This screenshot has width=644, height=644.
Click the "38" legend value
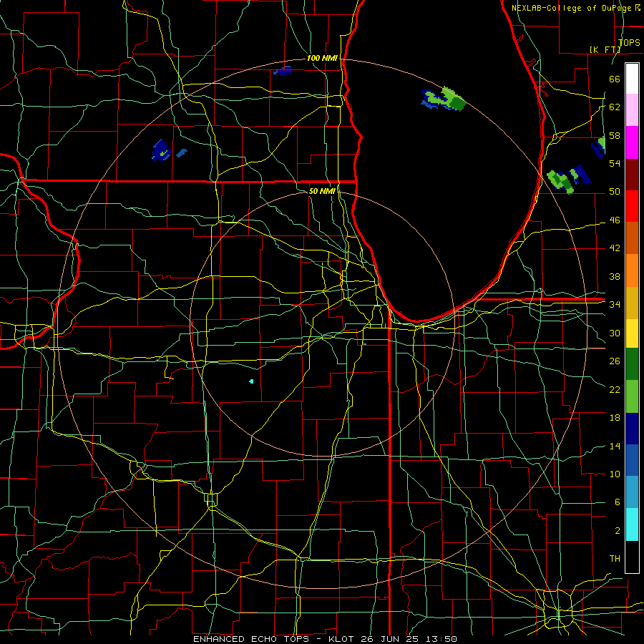coord(615,276)
